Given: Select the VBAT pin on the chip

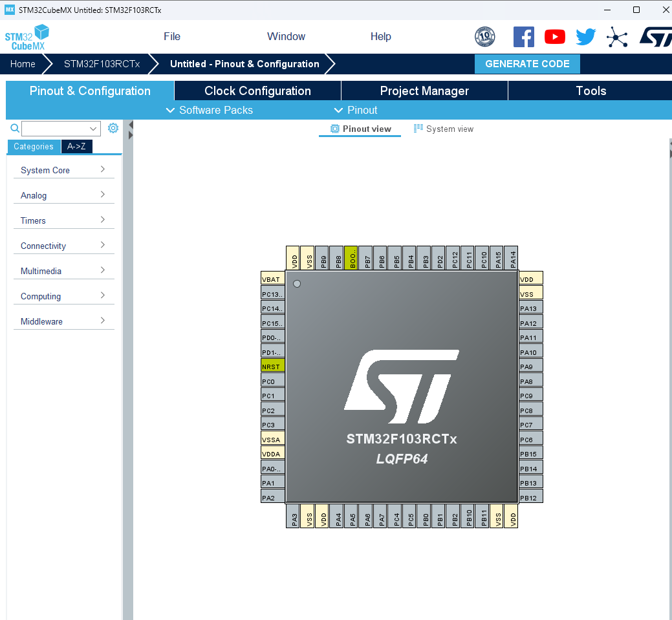Looking at the screenshot, I should [x=272, y=278].
